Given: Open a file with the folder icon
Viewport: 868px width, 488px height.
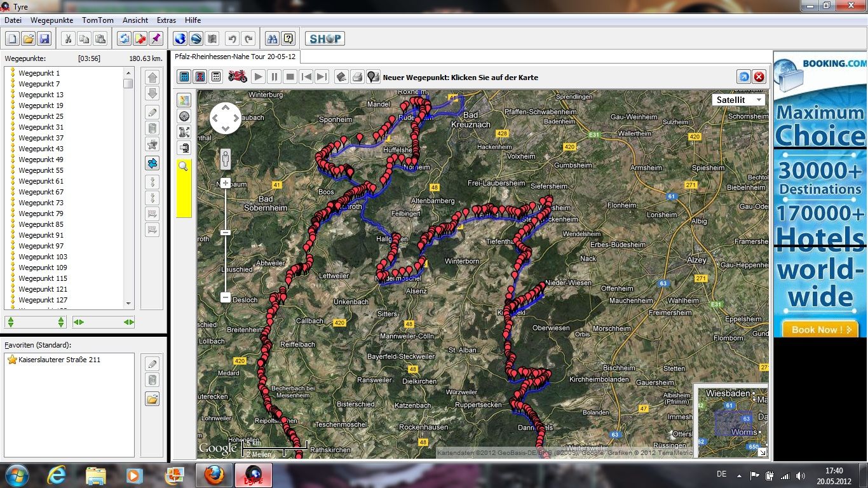Looking at the screenshot, I should (x=29, y=39).
